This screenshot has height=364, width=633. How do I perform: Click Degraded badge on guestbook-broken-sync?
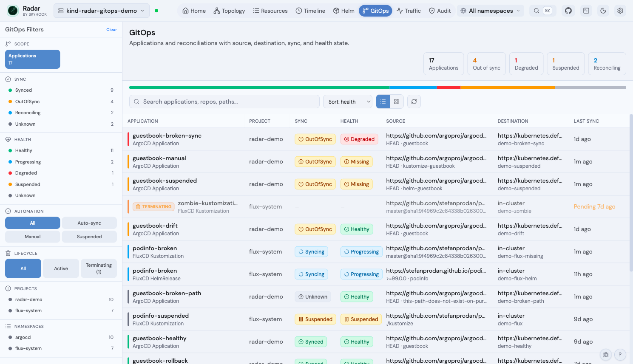click(359, 139)
